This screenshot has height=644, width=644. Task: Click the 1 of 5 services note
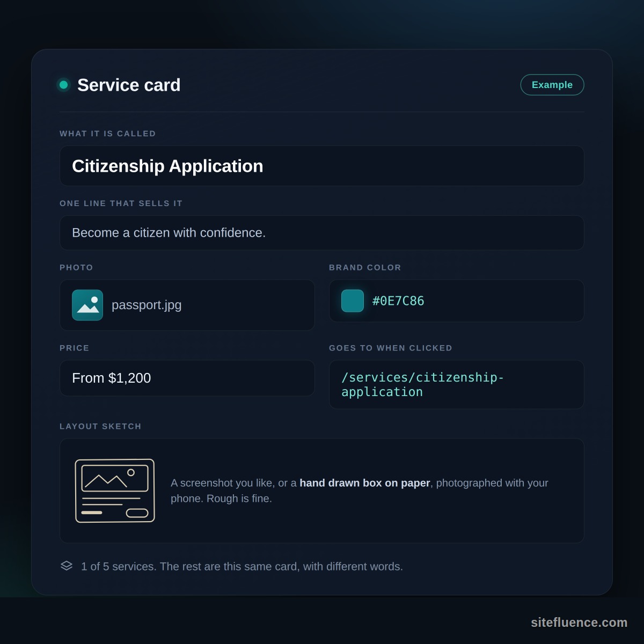(242, 567)
